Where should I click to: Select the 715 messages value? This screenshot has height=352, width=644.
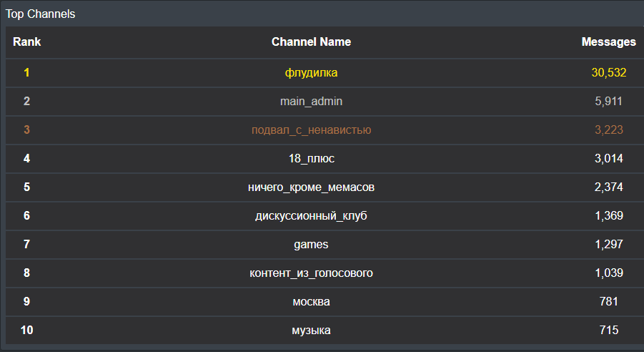click(608, 331)
